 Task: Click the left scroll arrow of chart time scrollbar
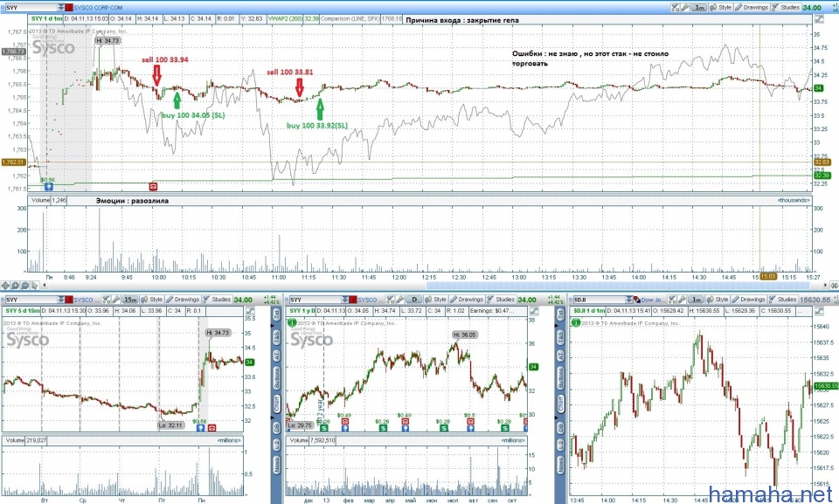(x=45, y=285)
